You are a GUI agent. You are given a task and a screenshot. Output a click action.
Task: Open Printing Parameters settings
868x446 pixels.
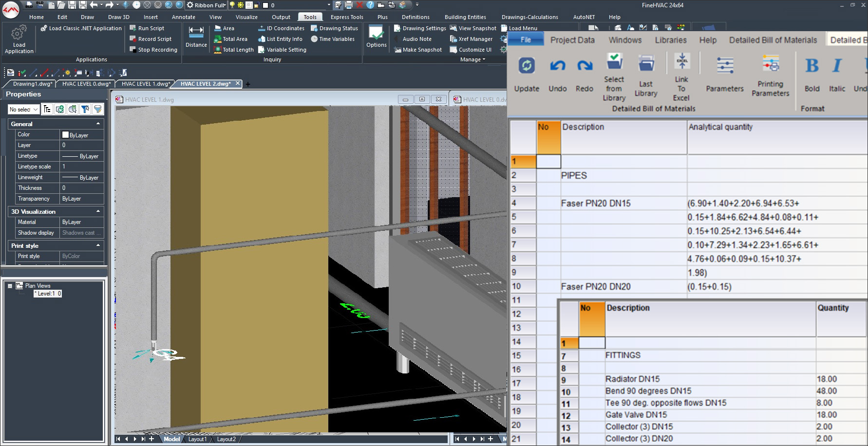pos(770,65)
